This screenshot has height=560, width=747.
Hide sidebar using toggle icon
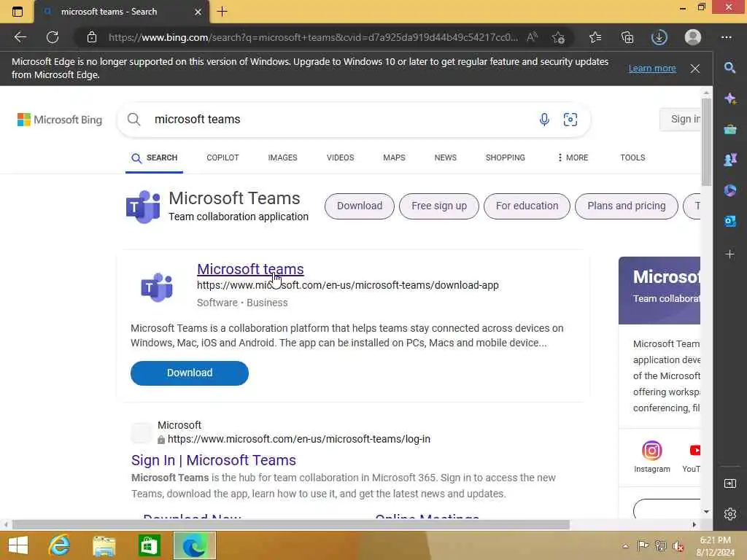click(x=729, y=483)
